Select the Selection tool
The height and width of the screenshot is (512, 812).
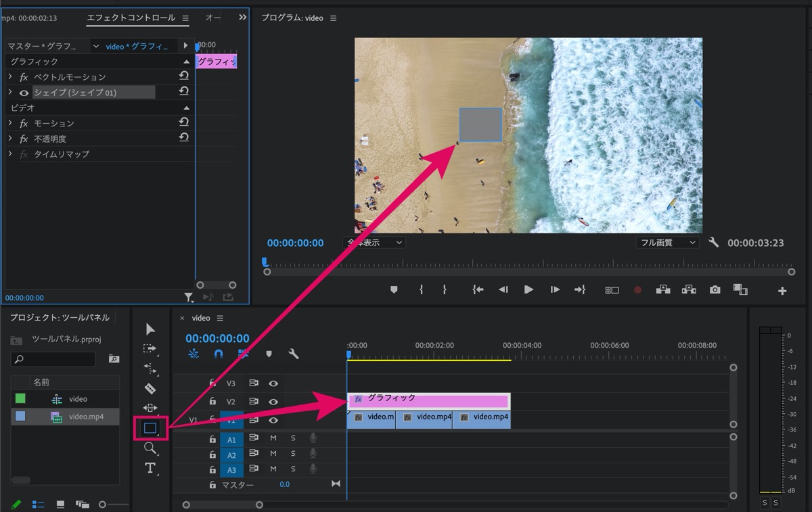[150, 328]
